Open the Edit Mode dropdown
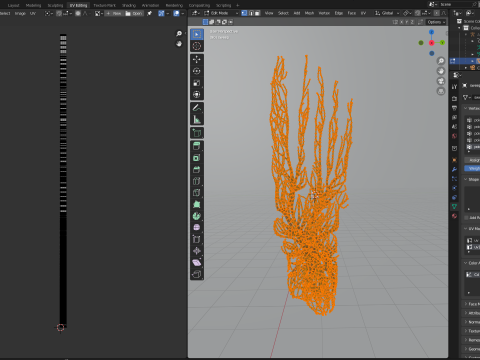 [x=221, y=13]
